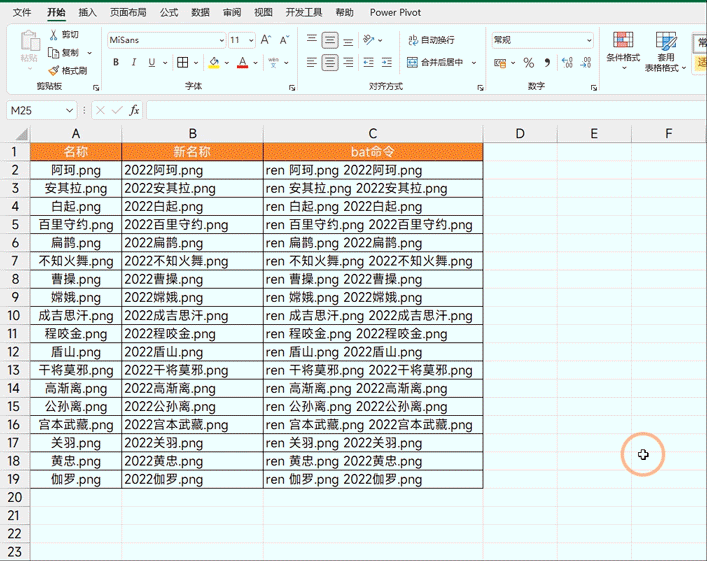Screen dimensions: 707x561
Task: Toggle bold formatting (B)
Action: pos(116,62)
